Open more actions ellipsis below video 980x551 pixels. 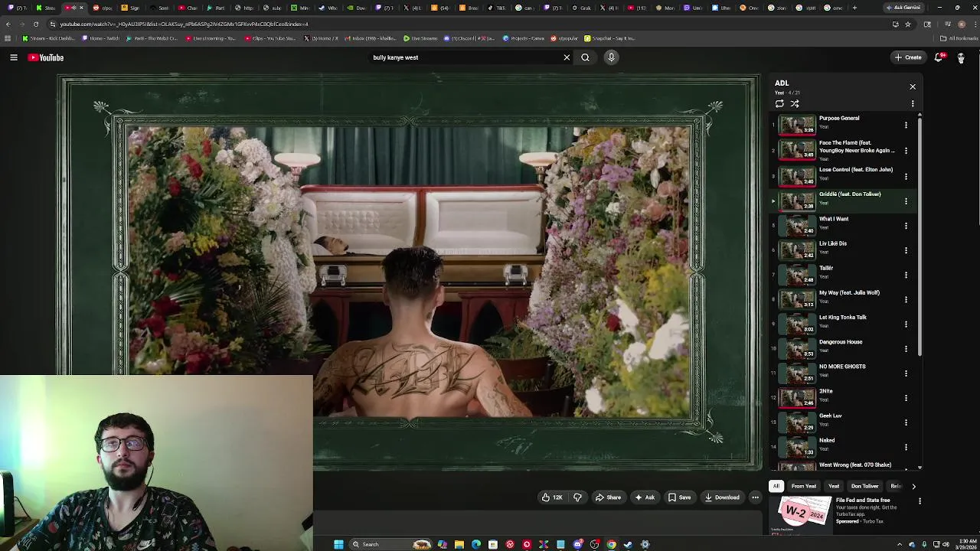point(755,497)
